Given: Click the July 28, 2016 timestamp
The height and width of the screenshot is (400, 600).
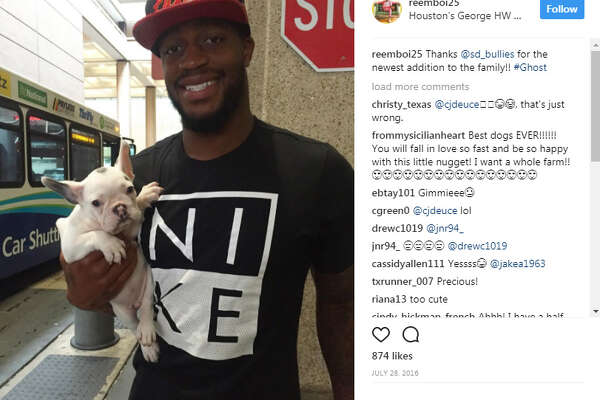Looking at the screenshot, I should [395, 373].
